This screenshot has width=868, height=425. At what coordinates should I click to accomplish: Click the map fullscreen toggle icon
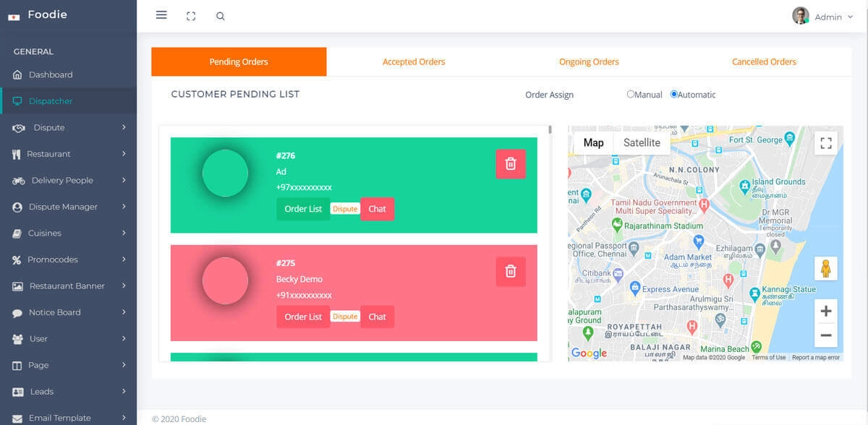[825, 143]
